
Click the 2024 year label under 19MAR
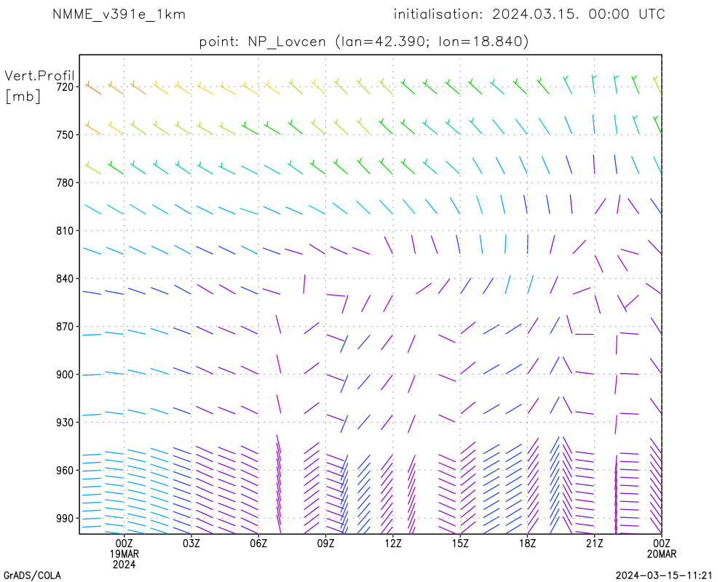click(x=124, y=565)
